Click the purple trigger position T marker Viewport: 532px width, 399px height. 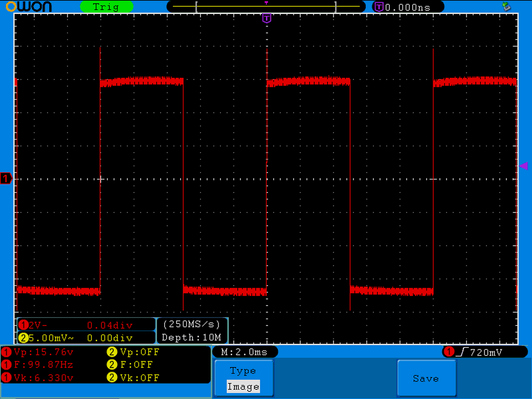coord(267,18)
